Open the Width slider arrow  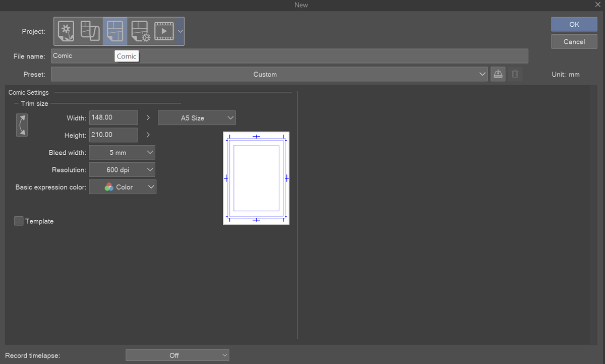(x=148, y=117)
